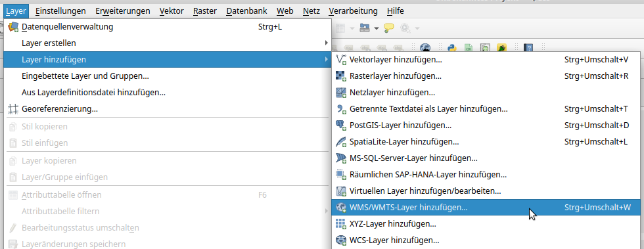Choose Datenquellenverwaltung menu entry
This screenshot has width=644, height=249.
click(x=167, y=27)
